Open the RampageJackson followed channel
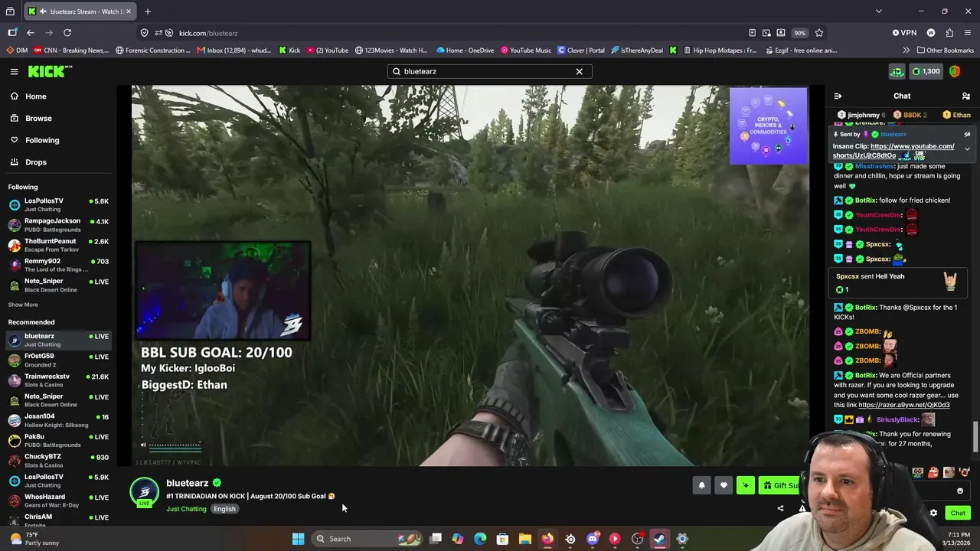 point(58,225)
